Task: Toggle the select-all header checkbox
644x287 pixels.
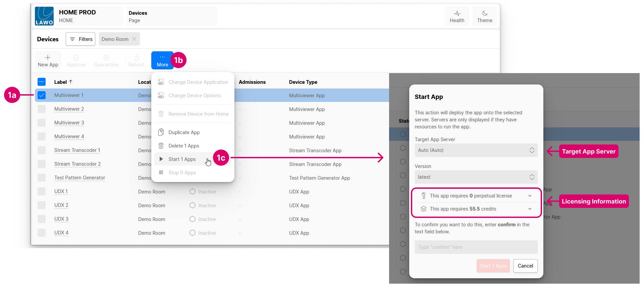Action: [x=42, y=82]
